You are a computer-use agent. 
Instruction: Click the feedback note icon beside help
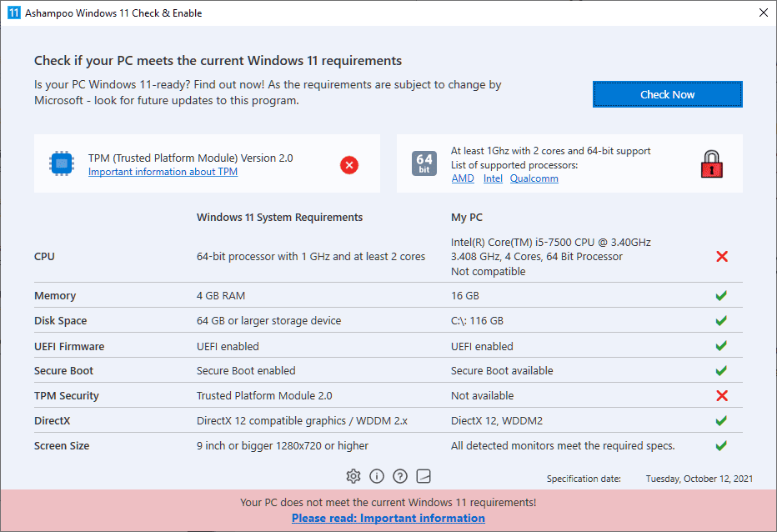point(424,475)
